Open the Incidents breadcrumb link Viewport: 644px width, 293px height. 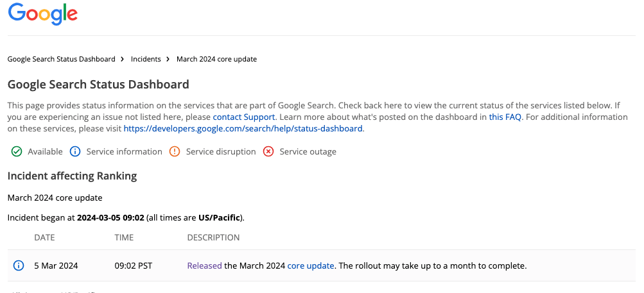(146, 59)
